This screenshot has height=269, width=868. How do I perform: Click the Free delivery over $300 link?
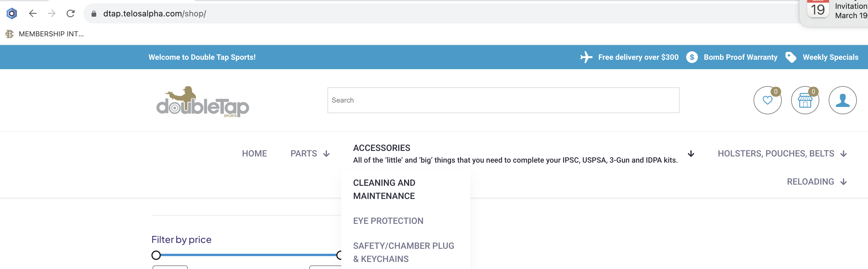(x=638, y=57)
